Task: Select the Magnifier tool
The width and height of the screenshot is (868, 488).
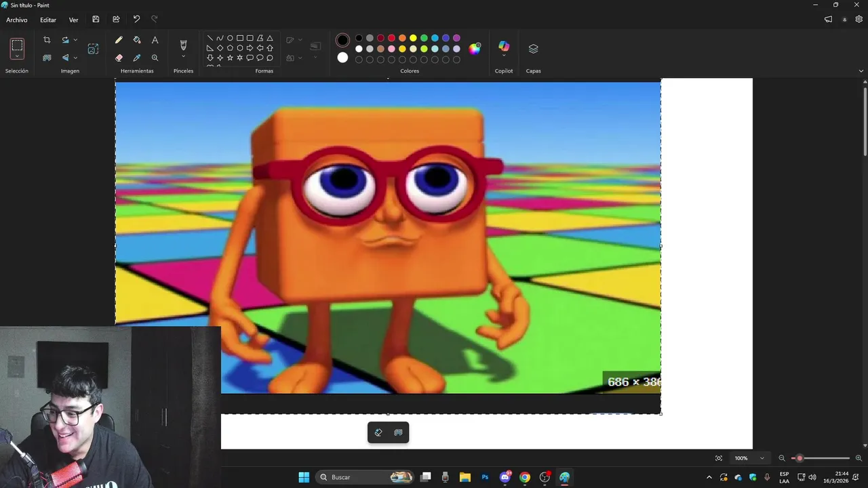Action: click(x=155, y=58)
